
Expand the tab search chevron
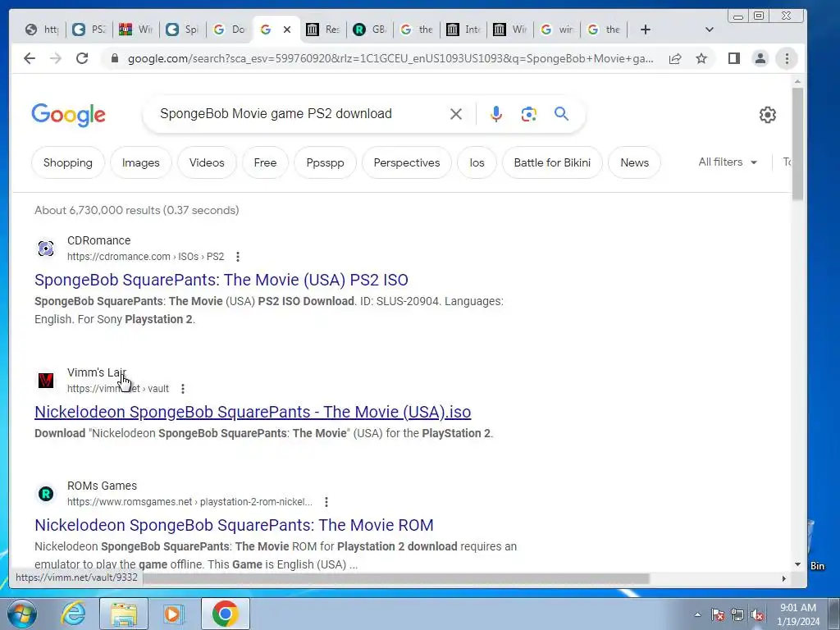pos(710,30)
